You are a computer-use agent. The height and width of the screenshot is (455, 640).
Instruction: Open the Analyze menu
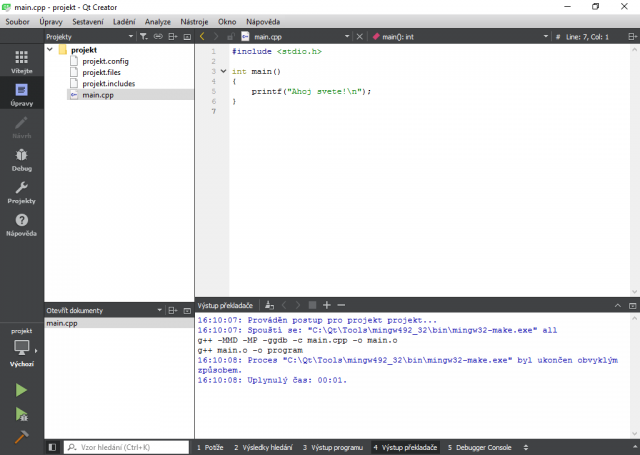[158, 22]
